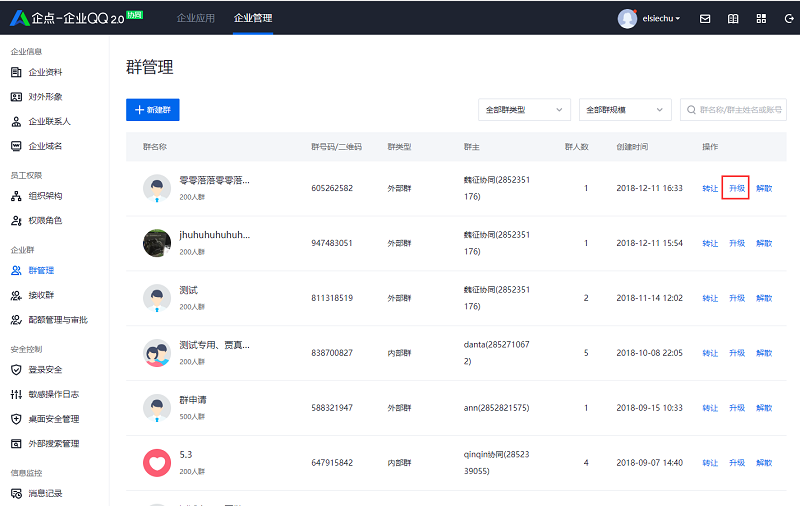The image size is (800, 506).
Task: Expand the 全部群规模 dropdown
Action: click(624, 109)
